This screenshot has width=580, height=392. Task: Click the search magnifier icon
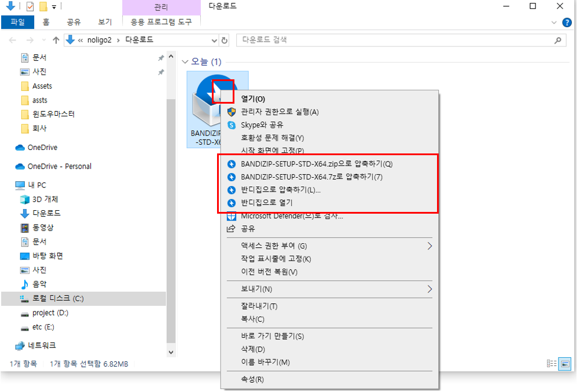[x=557, y=40]
